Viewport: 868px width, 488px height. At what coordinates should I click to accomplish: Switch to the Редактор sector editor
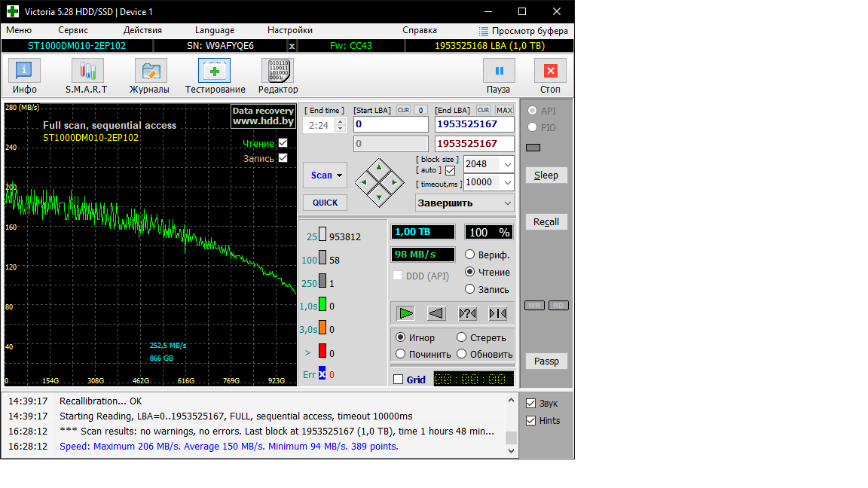point(278,76)
